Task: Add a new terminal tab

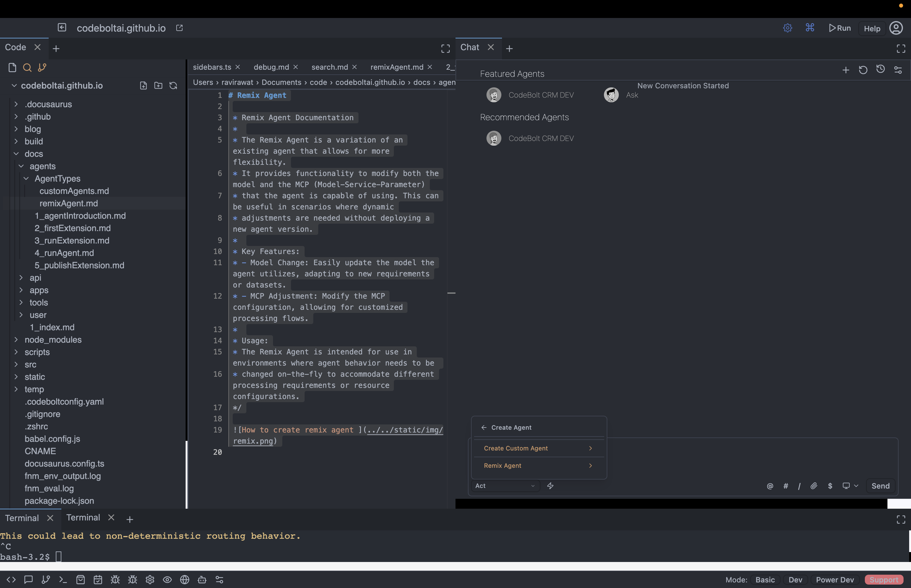Action: 130,519
